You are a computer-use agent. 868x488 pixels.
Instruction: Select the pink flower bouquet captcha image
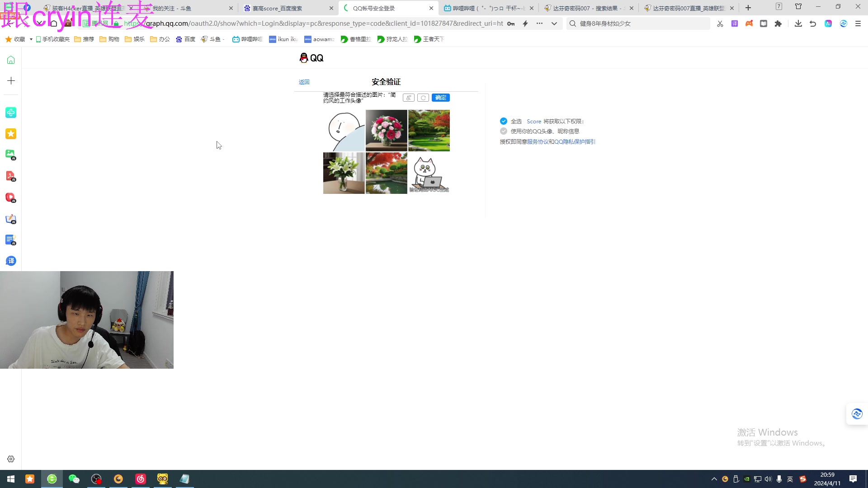pos(387,131)
